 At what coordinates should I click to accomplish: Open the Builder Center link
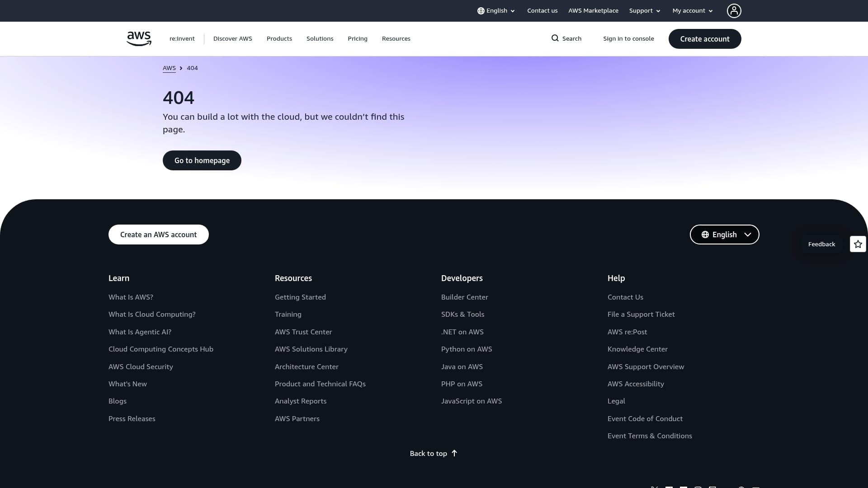(x=465, y=297)
